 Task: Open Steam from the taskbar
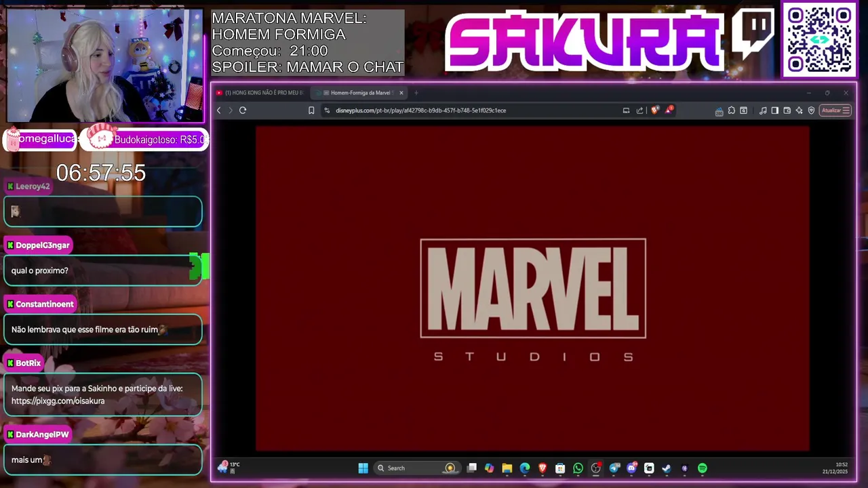(667, 468)
